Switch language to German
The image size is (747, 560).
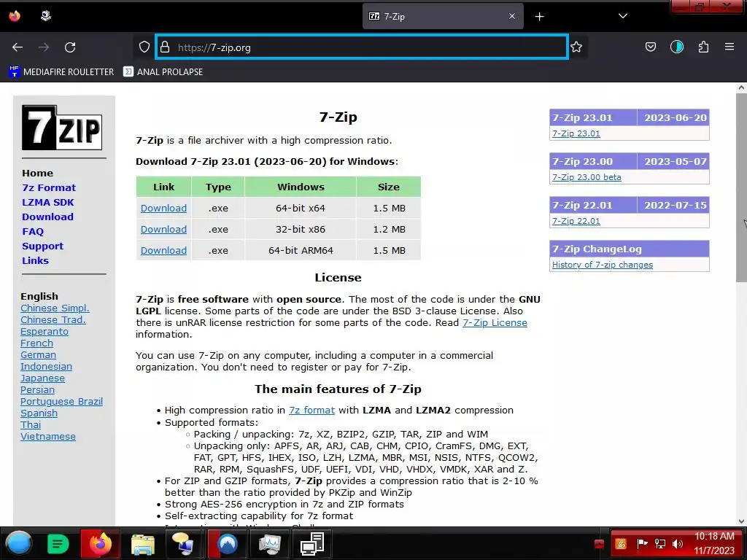[x=38, y=355]
